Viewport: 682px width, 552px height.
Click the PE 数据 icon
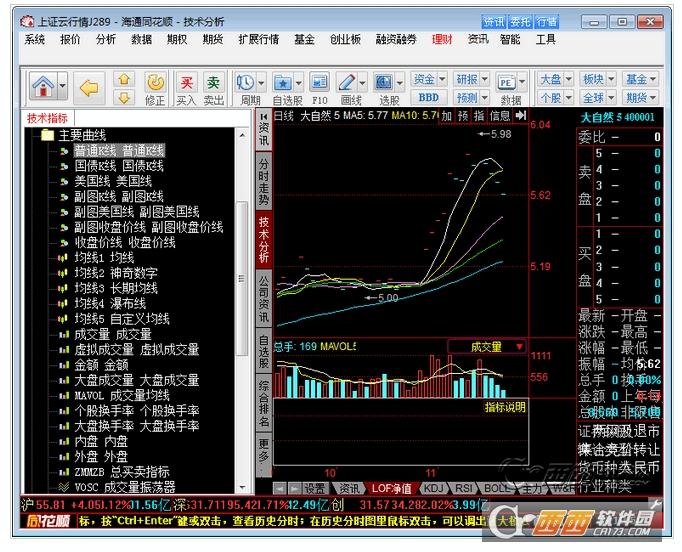click(507, 83)
